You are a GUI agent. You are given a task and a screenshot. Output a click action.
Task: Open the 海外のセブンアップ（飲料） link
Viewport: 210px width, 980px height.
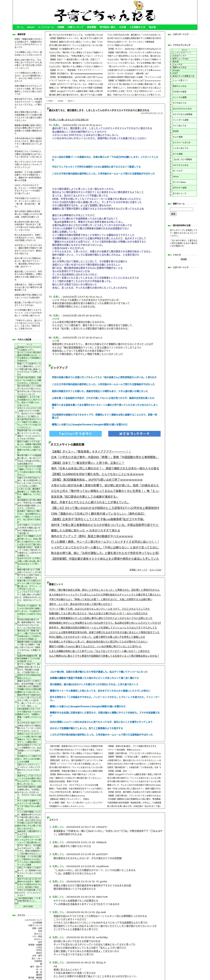[x=92, y=536]
